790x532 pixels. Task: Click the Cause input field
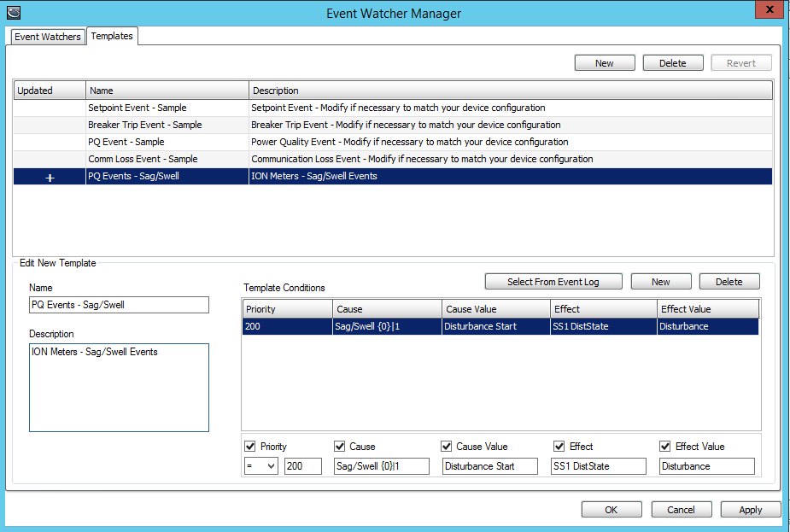(382, 466)
